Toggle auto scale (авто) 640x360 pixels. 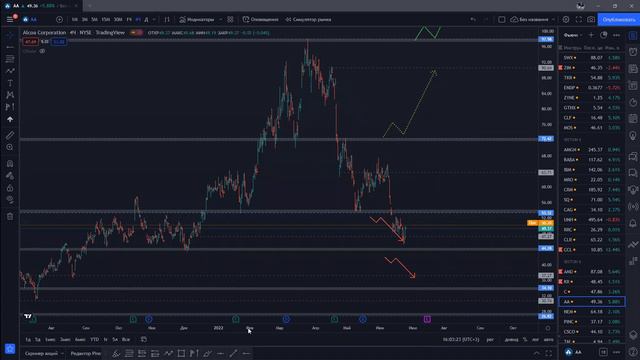pos(548,339)
